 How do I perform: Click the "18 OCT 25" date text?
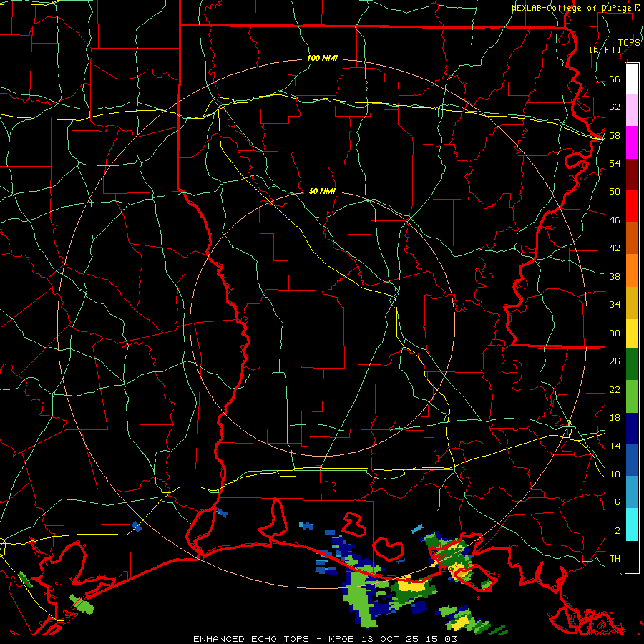[x=390, y=639]
